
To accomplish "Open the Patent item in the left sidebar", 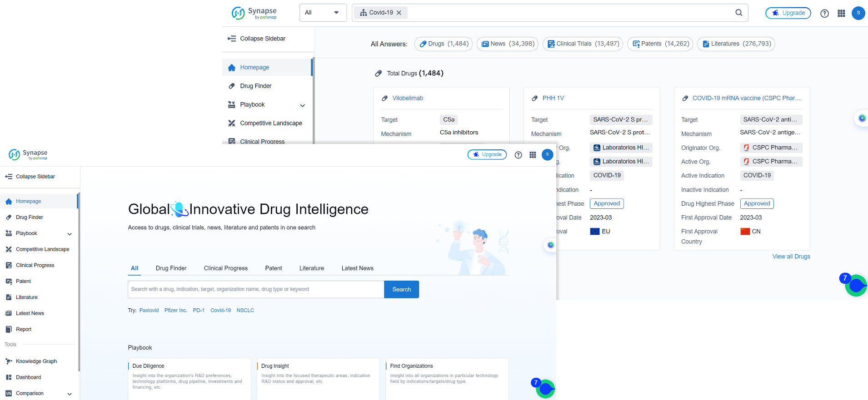I will 23,281.
